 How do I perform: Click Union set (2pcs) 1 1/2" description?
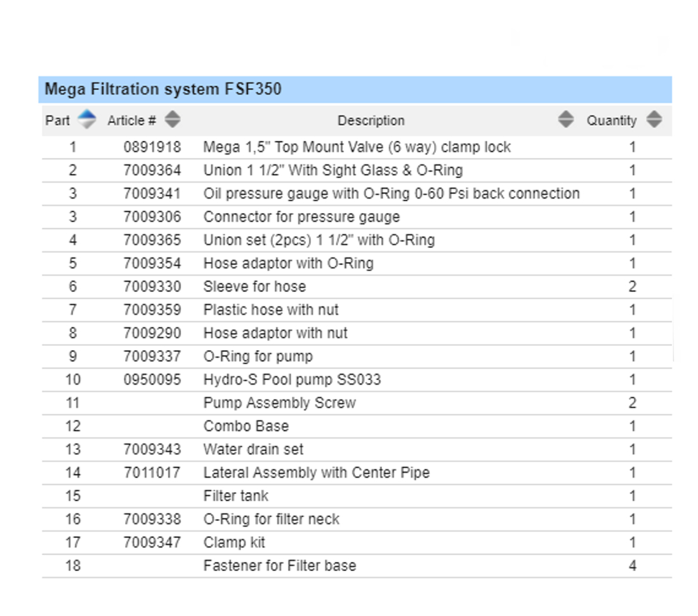[319, 240]
